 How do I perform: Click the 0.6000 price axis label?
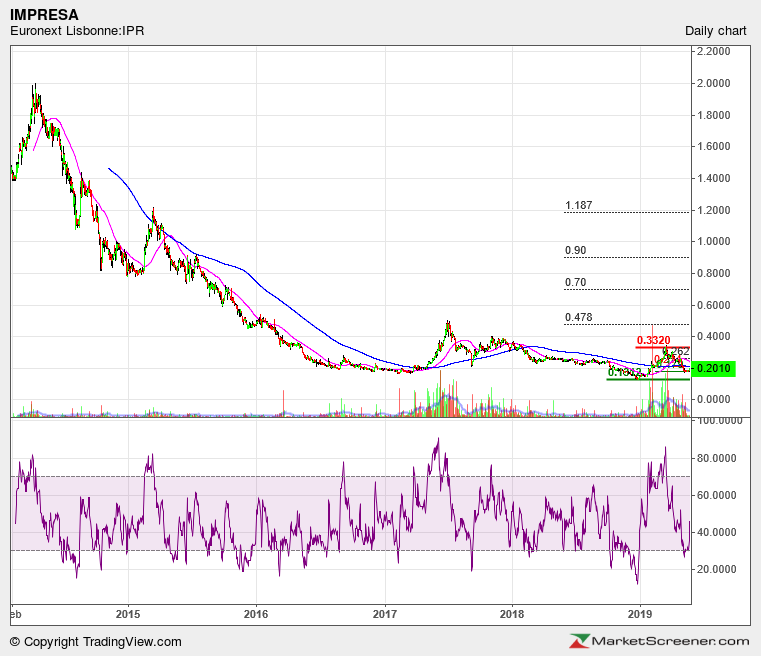[713, 306]
